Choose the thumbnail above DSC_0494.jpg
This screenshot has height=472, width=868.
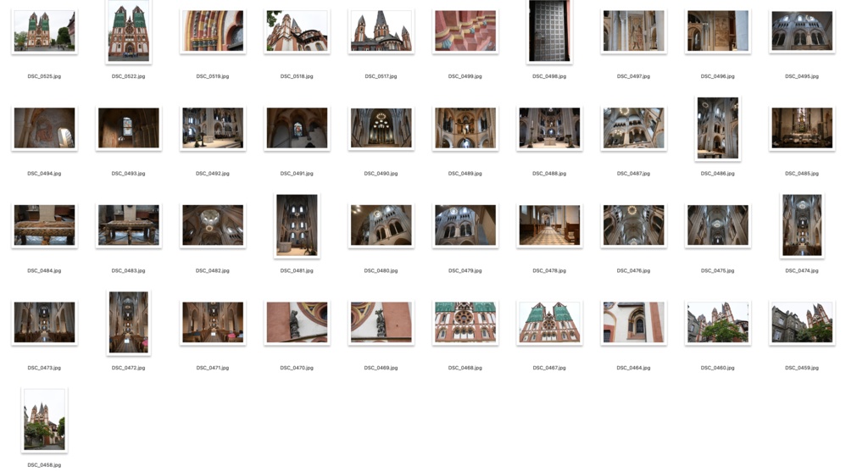(44, 128)
